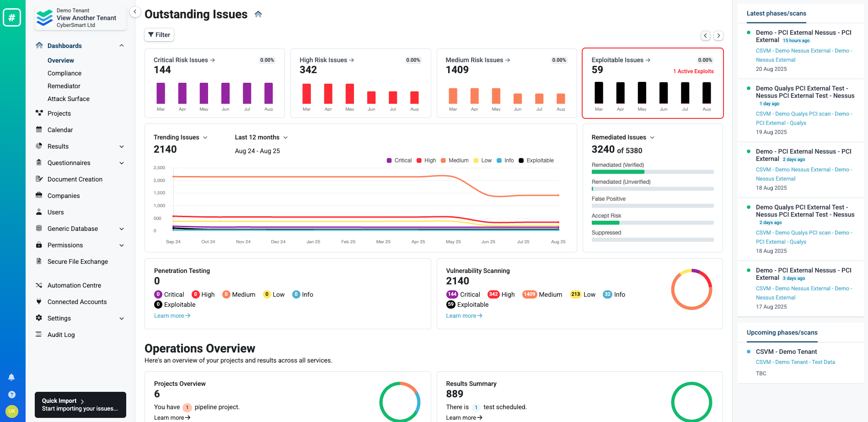The image size is (868, 422).
Task: Open the Exploitable Issues card
Action: tap(653, 83)
